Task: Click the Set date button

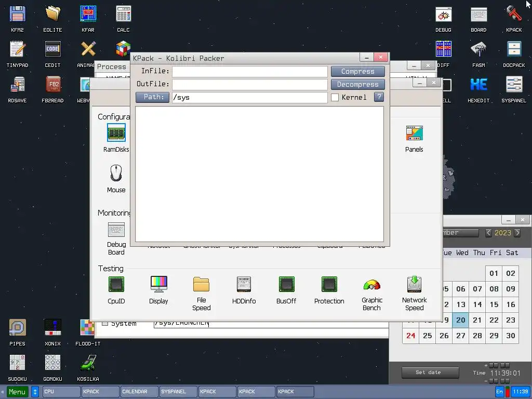Action: click(x=430, y=373)
